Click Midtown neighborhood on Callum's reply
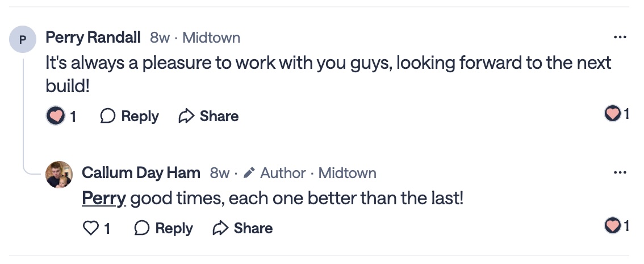Screen dimensions: 644x264 [x=347, y=172]
